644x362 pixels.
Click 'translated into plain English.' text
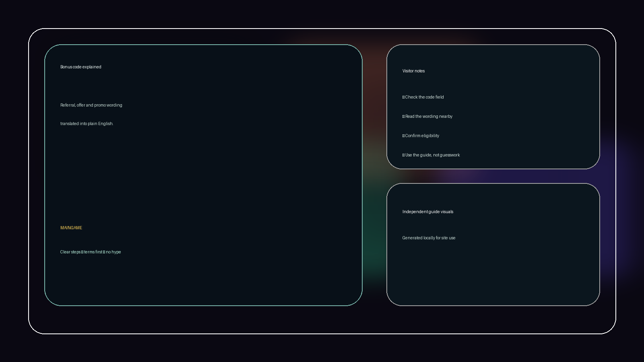87,123
